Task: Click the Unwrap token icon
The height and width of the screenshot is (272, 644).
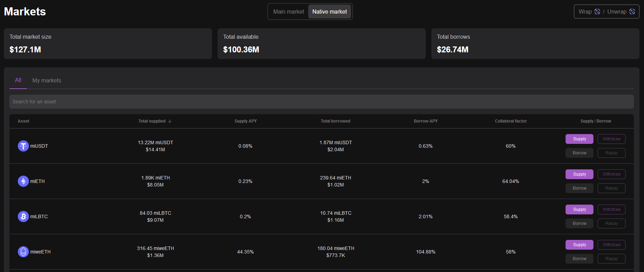Action: point(632,12)
